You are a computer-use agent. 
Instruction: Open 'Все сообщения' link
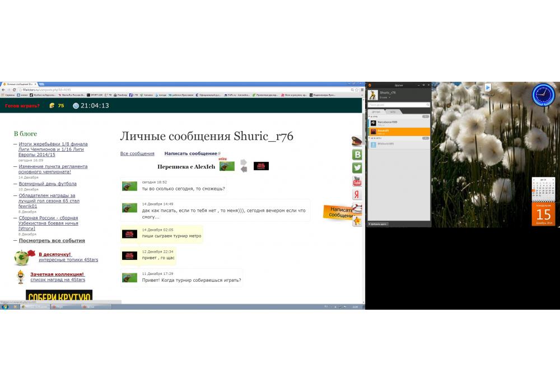tap(137, 153)
